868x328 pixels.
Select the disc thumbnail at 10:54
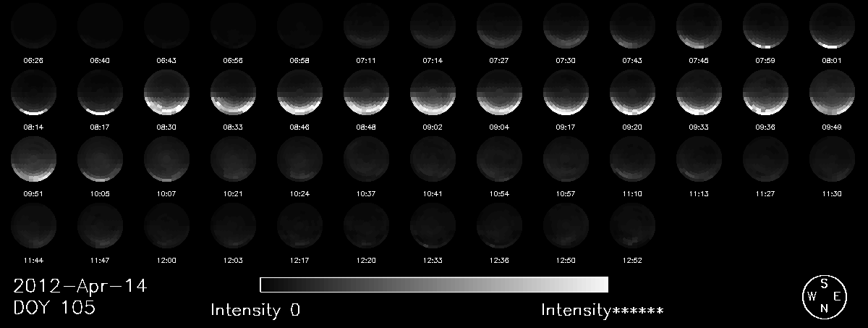[500, 160]
